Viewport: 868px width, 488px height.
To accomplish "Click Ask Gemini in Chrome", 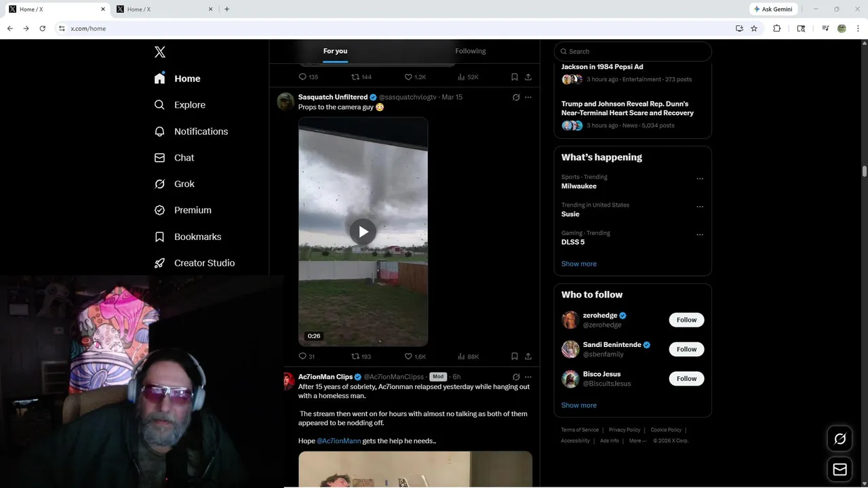I will coord(773,9).
